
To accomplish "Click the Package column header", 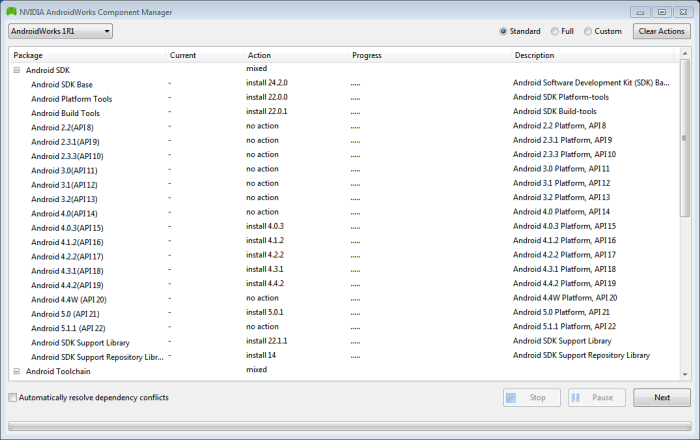I will (x=88, y=55).
